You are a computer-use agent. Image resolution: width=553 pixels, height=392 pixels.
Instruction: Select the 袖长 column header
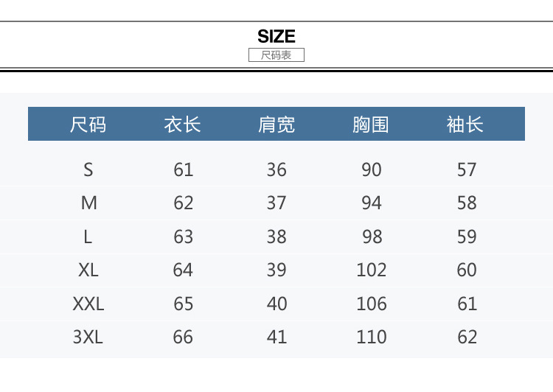[x=465, y=125]
